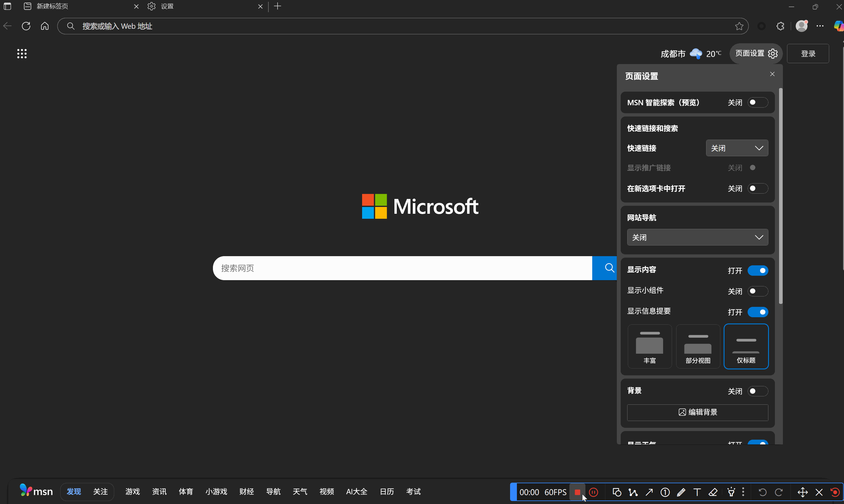Select the 部分视图 feed layout

(x=698, y=346)
